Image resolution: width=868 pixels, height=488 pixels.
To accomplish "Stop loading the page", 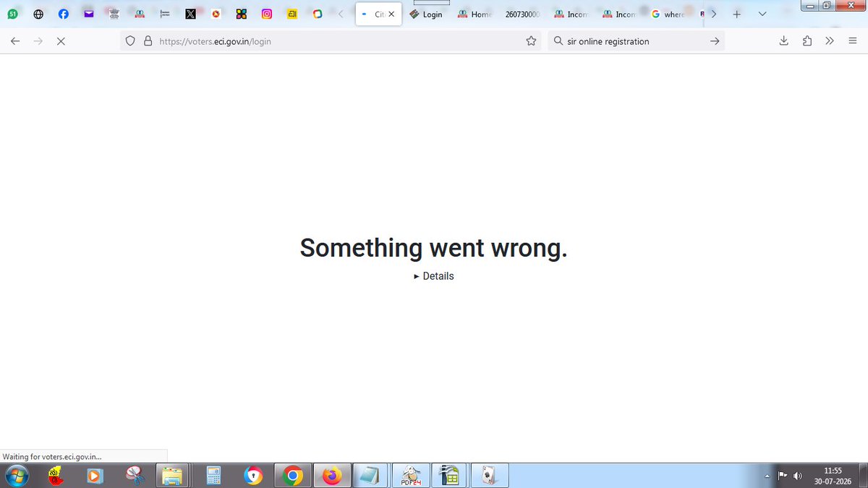I will point(61,41).
